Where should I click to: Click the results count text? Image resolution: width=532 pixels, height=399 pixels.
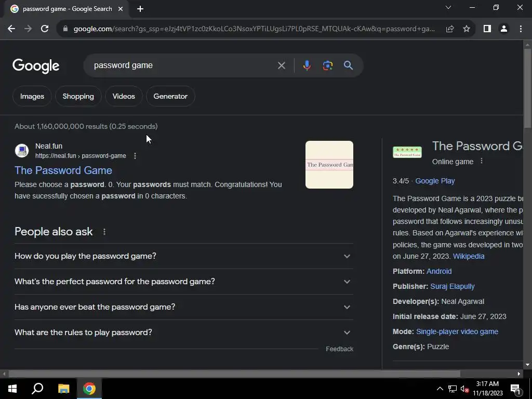(x=86, y=127)
